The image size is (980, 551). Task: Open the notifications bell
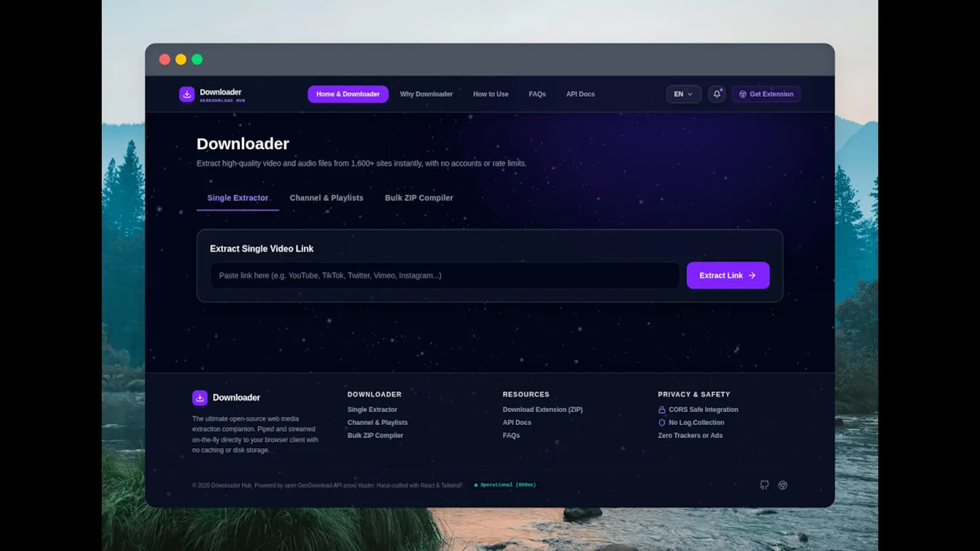coord(717,94)
